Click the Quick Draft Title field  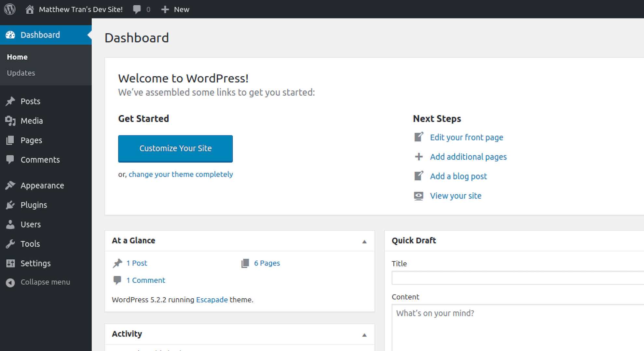coord(517,278)
